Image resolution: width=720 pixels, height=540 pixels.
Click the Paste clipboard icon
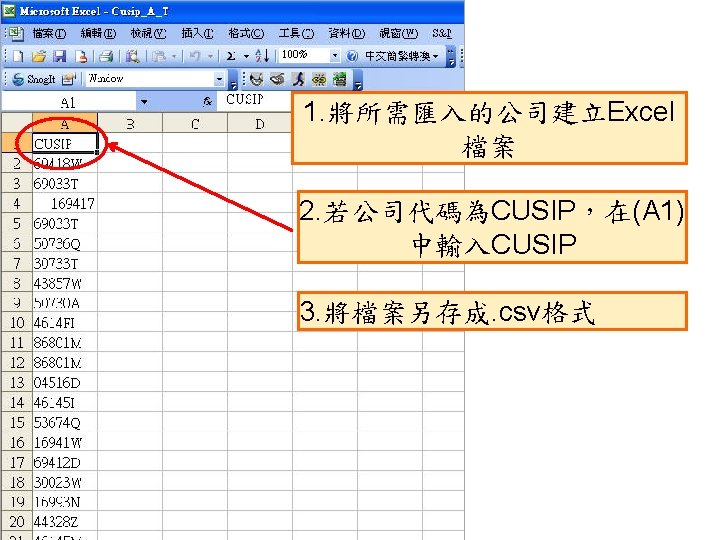click(159, 56)
